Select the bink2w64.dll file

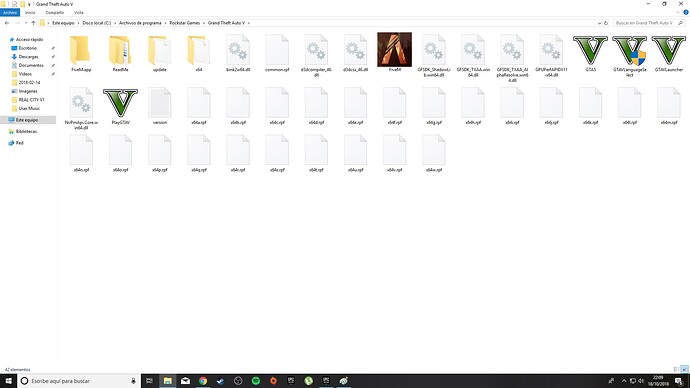(x=238, y=50)
